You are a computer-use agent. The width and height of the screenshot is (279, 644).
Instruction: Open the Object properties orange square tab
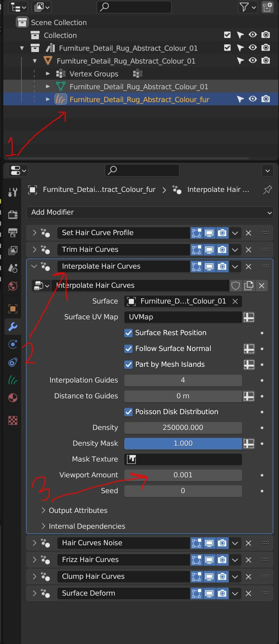click(x=13, y=309)
